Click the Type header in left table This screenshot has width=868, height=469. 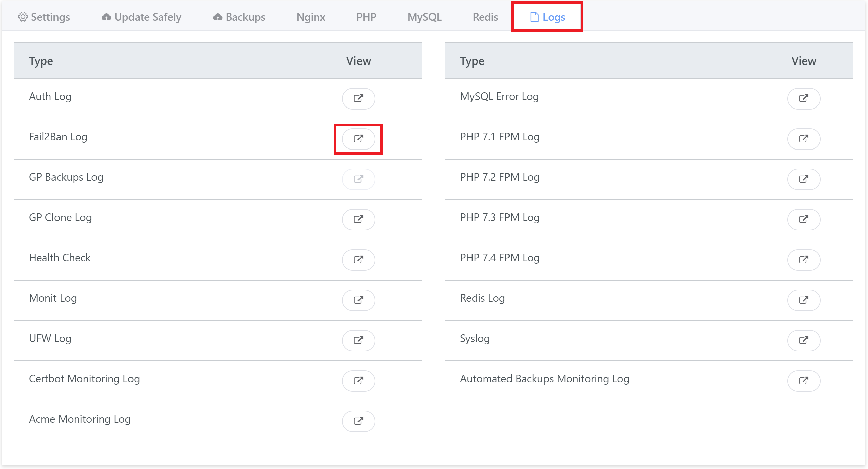click(41, 61)
